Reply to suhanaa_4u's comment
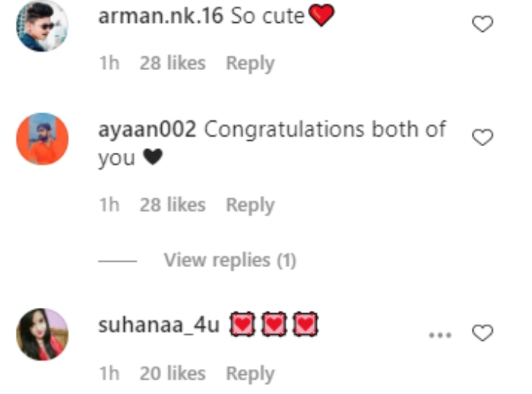Screen dimensions: 532x394 (x=250, y=374)
